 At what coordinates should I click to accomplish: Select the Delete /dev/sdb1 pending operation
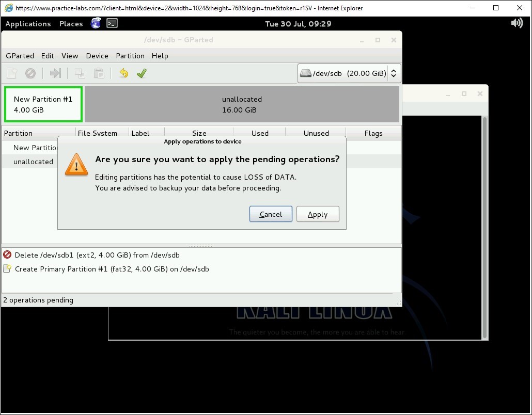97,255
